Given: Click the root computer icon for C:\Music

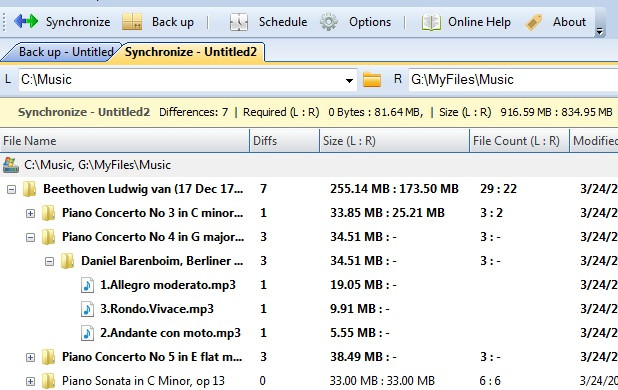Looking at the screenshot, I should (11, 165).
